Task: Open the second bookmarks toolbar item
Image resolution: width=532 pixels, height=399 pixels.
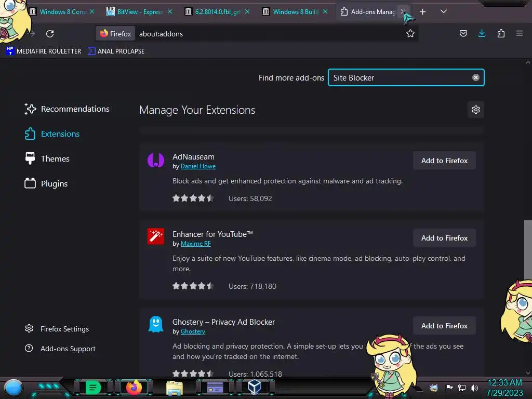Action: coord(116,51)
